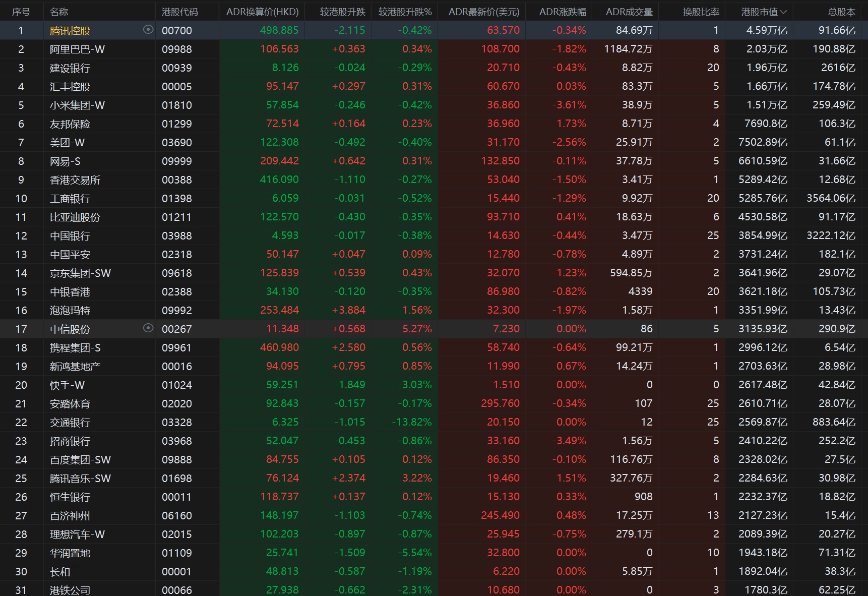Viewport: 868px width, 596px height.
Task: Sort by ADR涨跌幅 column header
Action: point(562,12)
